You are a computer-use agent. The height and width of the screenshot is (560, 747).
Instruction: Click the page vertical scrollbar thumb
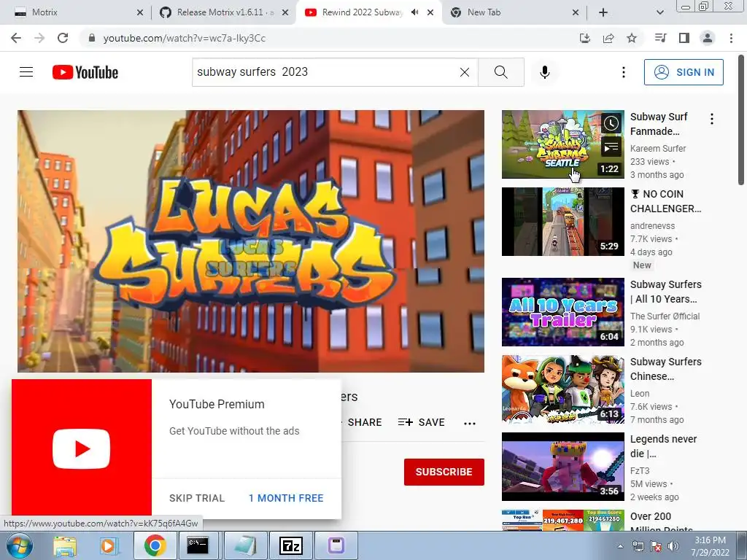click(741, 119)
